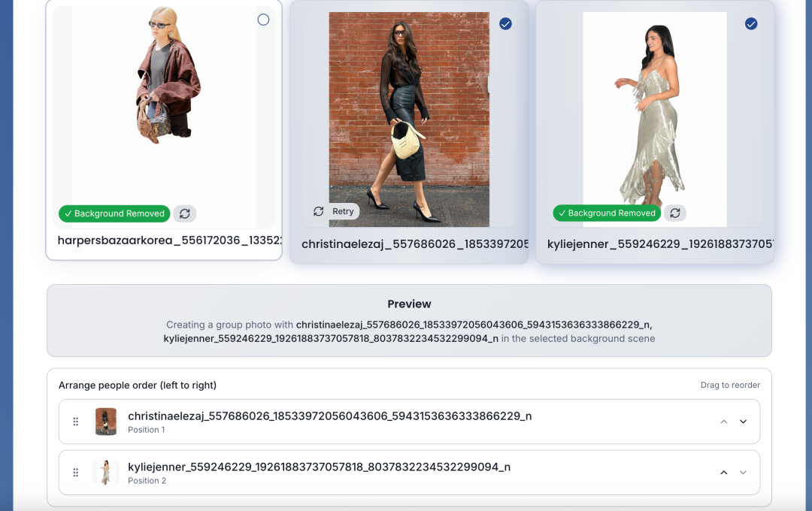Click the brick wall photo in the christinaelezaj card
Screen dimensions: 812x511
tap(409, 119)
